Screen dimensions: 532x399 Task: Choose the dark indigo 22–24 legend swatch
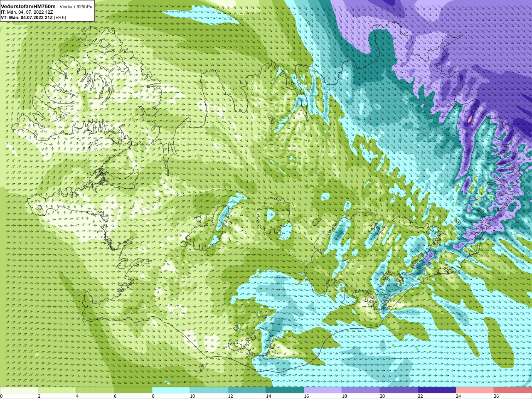coord(437,390)
